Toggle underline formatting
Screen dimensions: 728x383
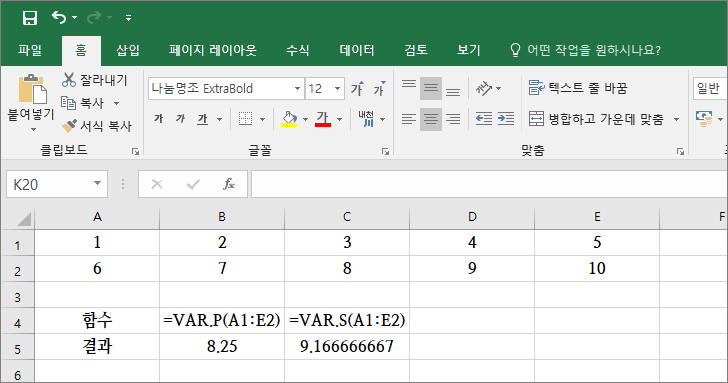click(202, 119)
